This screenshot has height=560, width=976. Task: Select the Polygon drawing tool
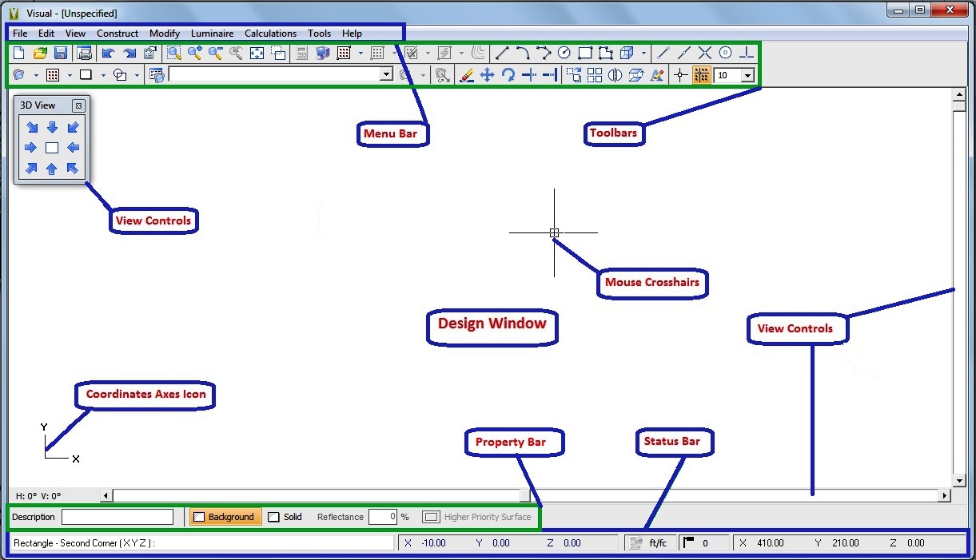click(605, 53)
